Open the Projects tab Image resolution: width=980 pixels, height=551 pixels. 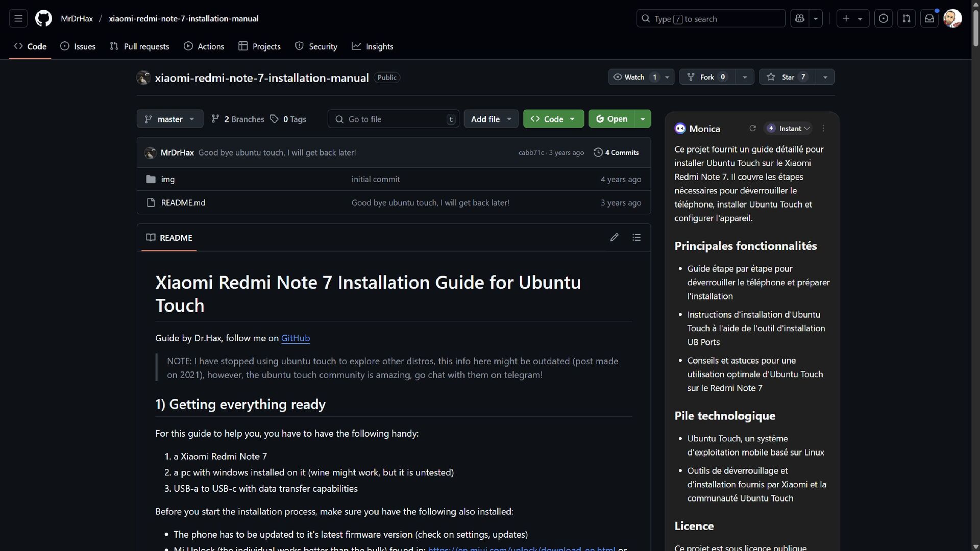259,46
